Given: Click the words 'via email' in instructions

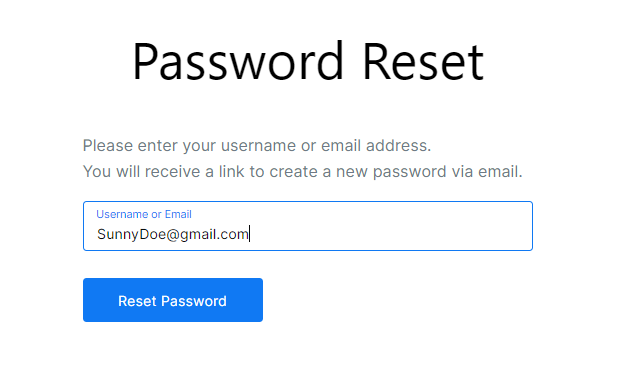Looking at the screenshot, I should [x=487, y=171].
